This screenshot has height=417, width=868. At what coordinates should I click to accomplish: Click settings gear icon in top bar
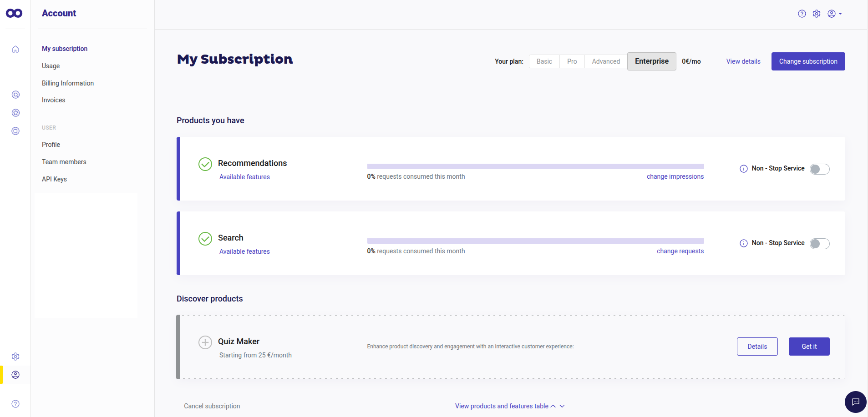[x=817, y=14]
